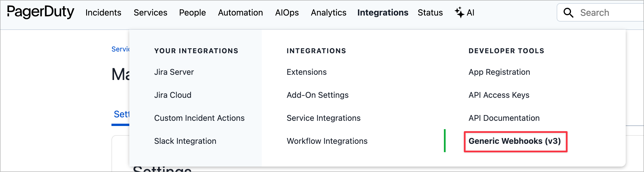
Task: Open the Analytics menu
Action: pos(329,13)
